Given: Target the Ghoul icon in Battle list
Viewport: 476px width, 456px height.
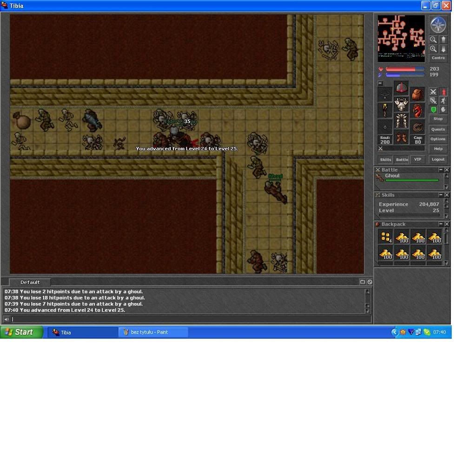Looking at the screenshot, I should [x=379, y=178].
